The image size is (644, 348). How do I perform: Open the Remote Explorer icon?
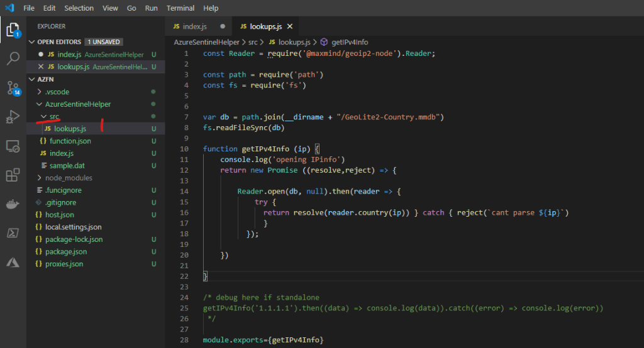tap(13, 146)
